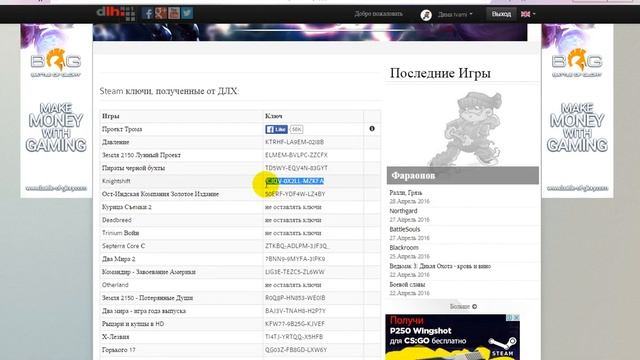Click the Facebook Like button
The width and height of the screenshot is (640, 360).
click(x=276, y=129)
